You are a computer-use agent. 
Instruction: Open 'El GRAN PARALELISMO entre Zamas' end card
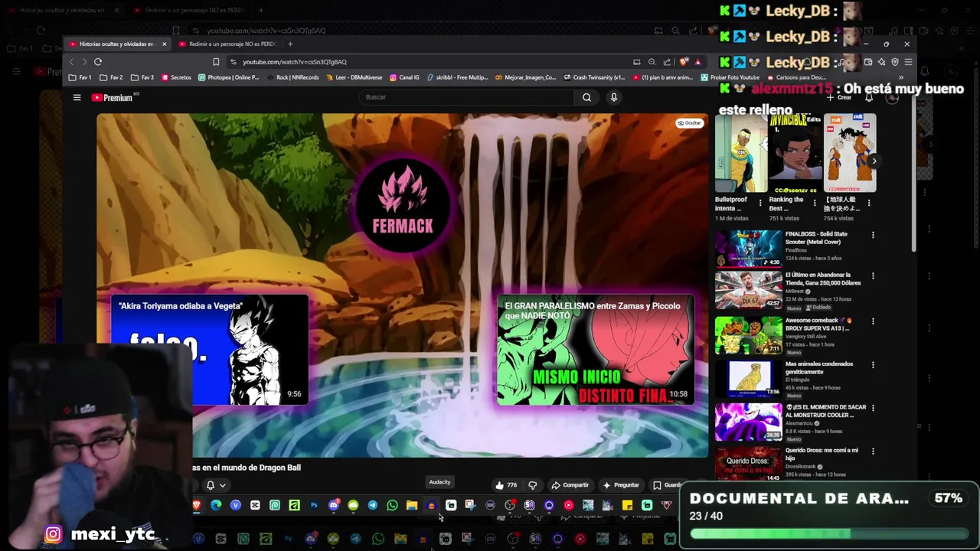(596, 350)
